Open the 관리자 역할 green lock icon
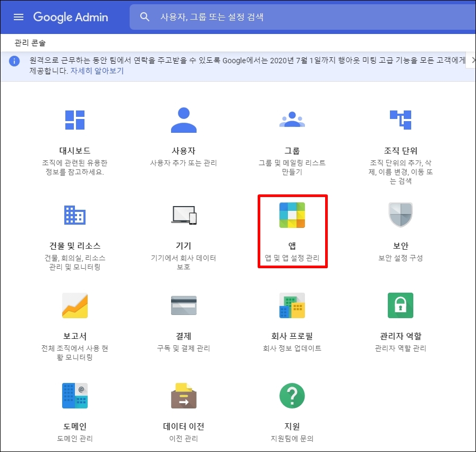Screen dimensions: 476x452 (x=401, y=305)
